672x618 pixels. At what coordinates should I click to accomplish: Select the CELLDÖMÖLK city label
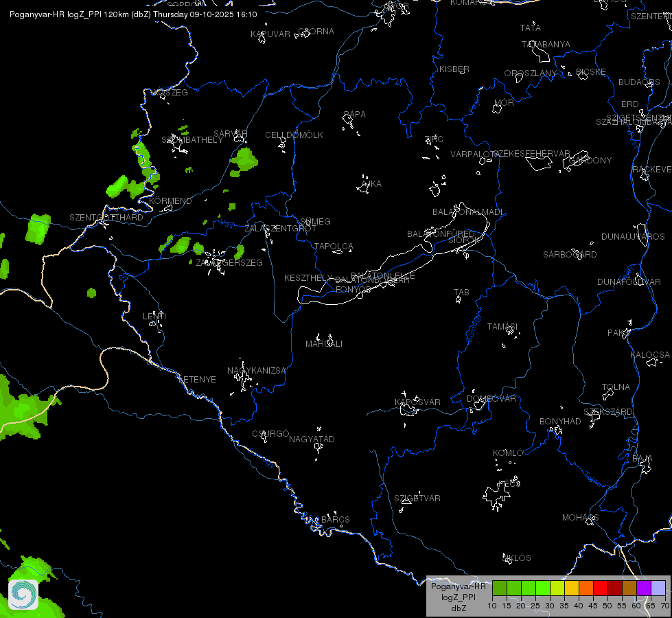pyautogui.click(x=294, y=135)
